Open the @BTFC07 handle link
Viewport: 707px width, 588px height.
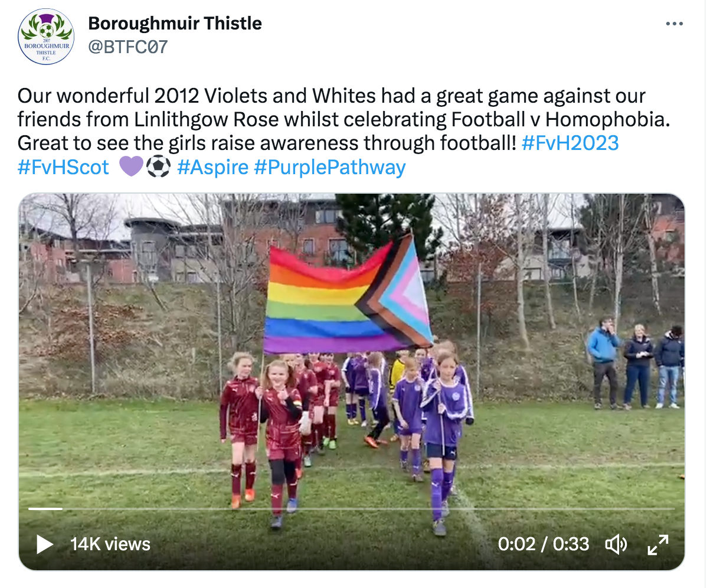[128, 47]
